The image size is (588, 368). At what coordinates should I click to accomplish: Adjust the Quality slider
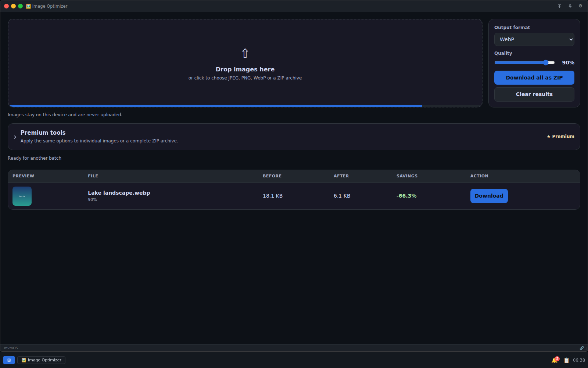click(524, 63)
